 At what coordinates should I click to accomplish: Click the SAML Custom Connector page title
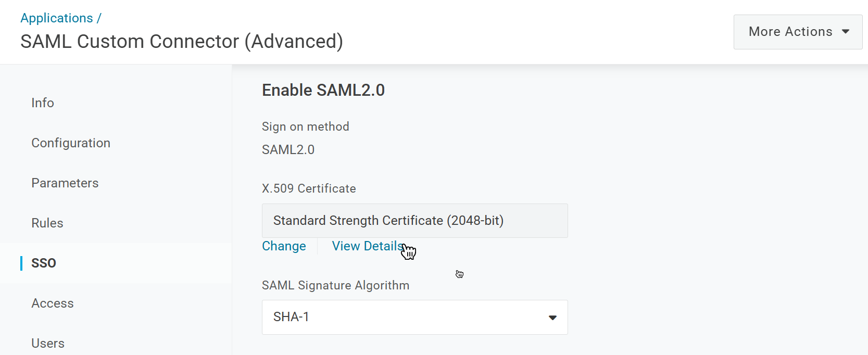182,42
